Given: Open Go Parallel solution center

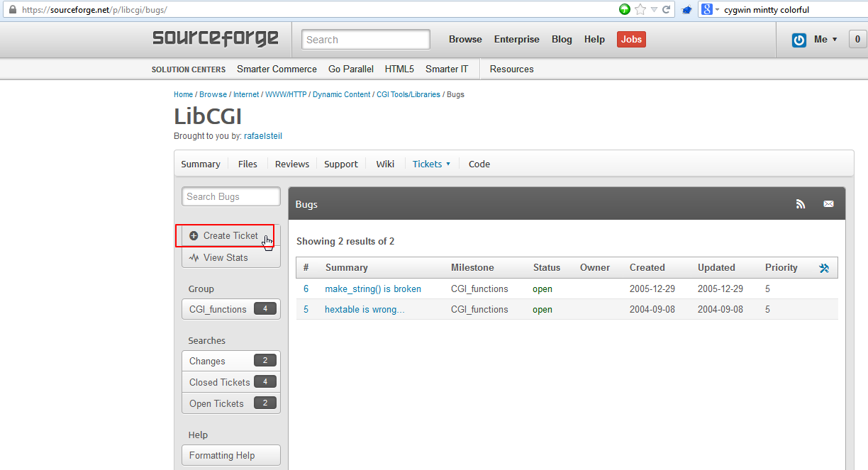Looking at the screenshot, I should (351, 69).
